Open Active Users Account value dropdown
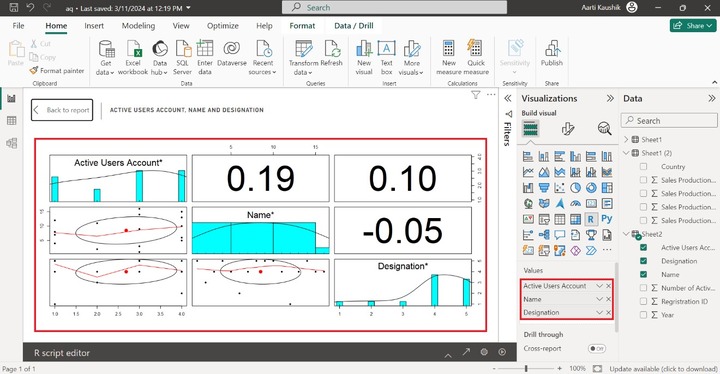The height and width of the screenshot is (374, 720). coord(599,286)
